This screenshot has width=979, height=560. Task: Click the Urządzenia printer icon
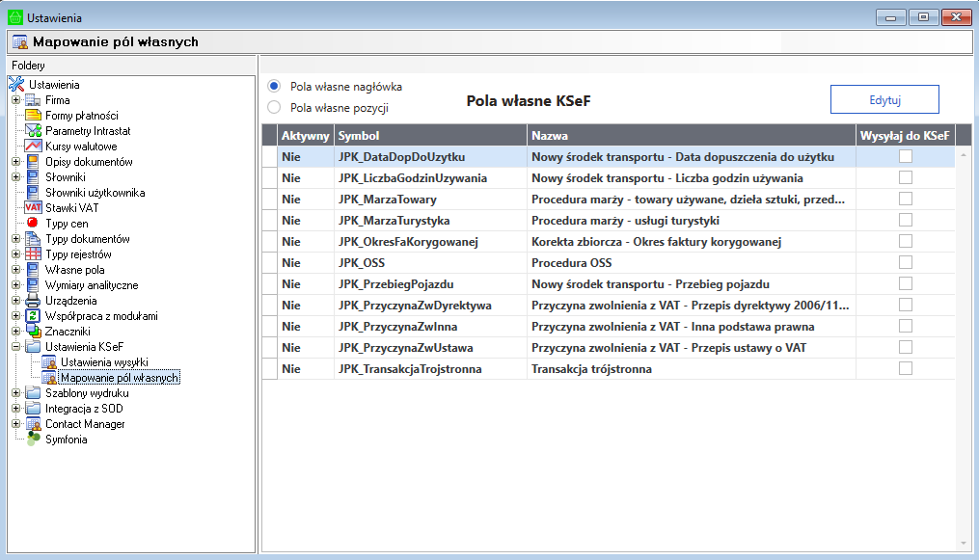33,301
